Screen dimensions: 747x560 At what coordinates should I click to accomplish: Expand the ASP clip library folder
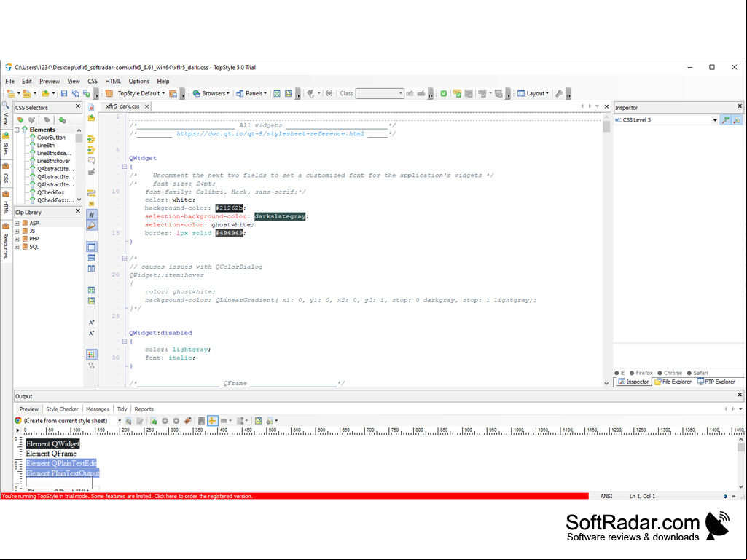[x=17, y=223]
